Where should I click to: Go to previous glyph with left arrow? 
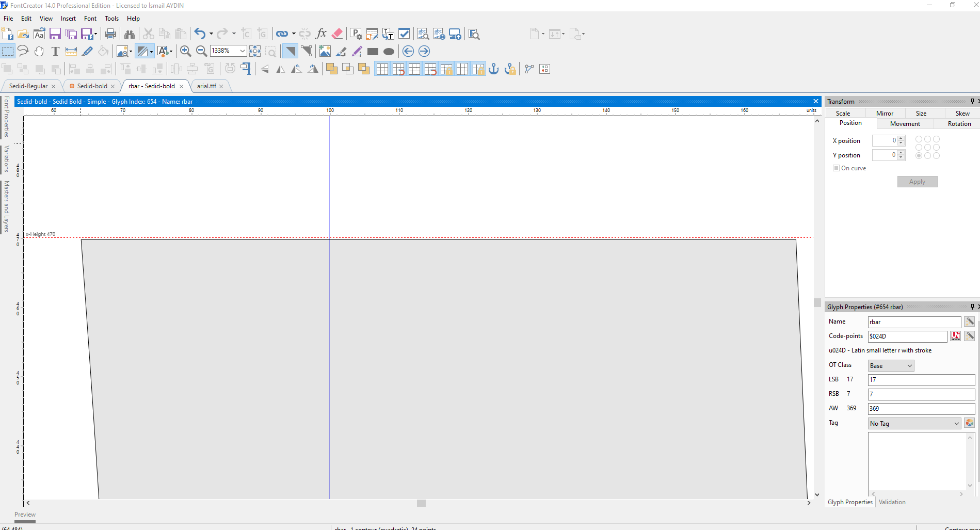click(x=408, y=51)
